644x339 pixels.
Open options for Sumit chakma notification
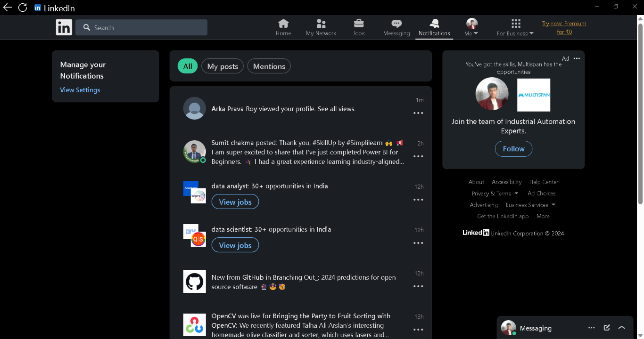tap(418, 156)
